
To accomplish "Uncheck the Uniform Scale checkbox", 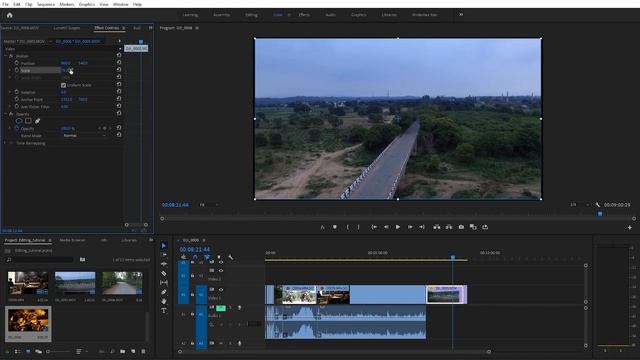I will (63, 85).
